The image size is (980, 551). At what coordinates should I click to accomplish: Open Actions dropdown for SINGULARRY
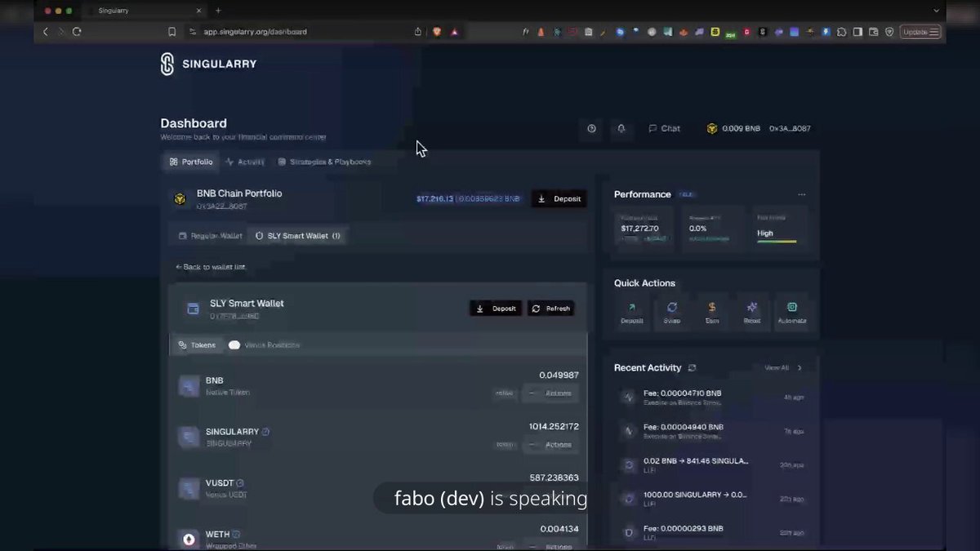tap(551, 445)
